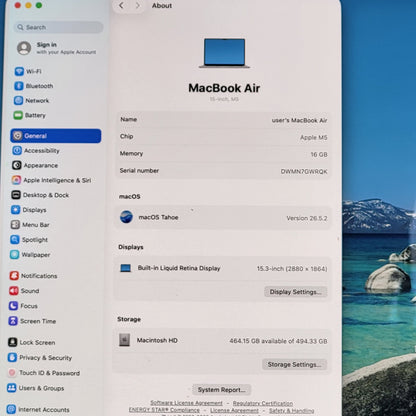The height and width of the screenshot is (416, 416).
Task: Open Storage Settings
Action: pyautogui.click(x=294, y=364)
